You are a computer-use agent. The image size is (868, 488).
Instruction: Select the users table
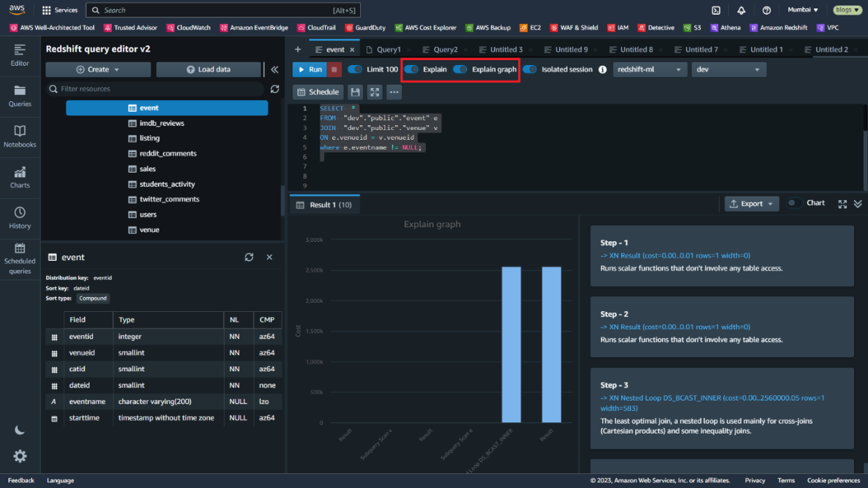(148, 215)
